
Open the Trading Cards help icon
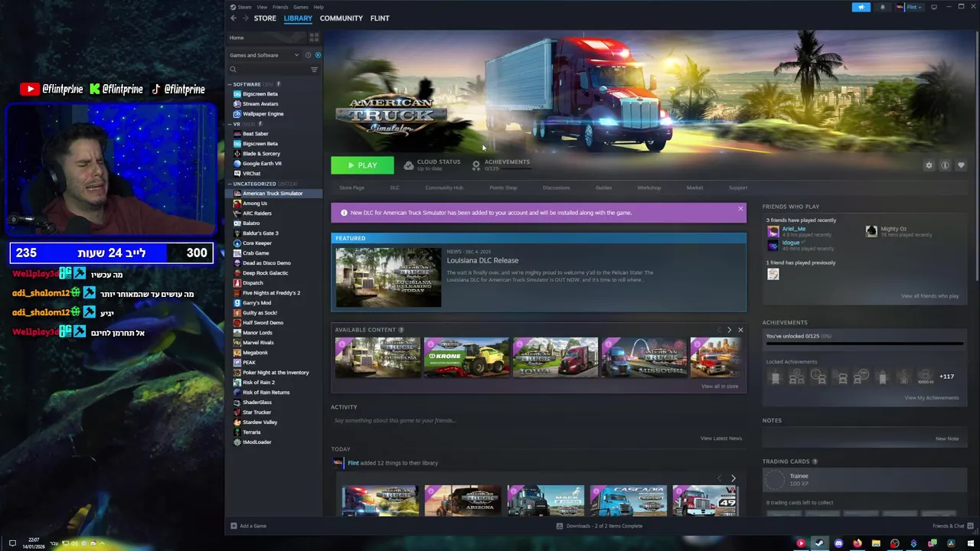(x=815, y=461)
